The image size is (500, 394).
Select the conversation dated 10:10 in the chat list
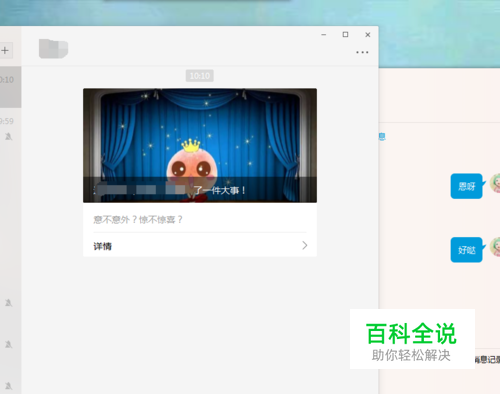pyautogui.click(x=11, y=87)
